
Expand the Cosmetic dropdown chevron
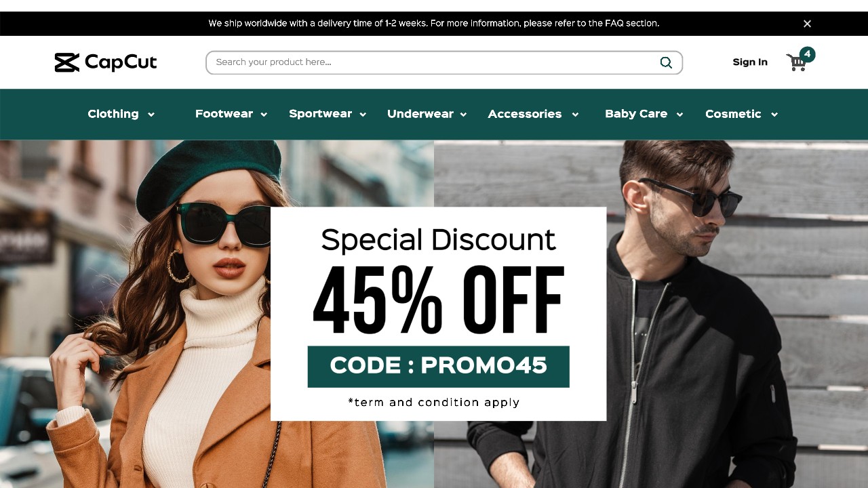click(774, 115)
